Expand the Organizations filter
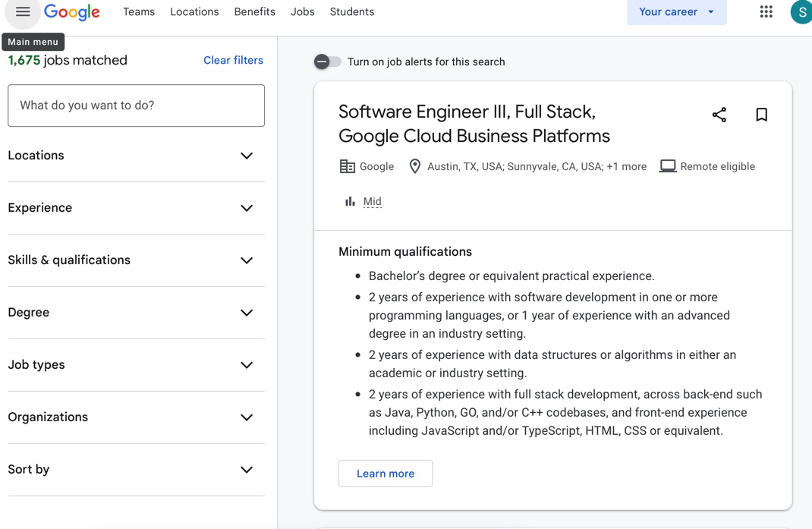The image size is (812, 529). [136, 417]
